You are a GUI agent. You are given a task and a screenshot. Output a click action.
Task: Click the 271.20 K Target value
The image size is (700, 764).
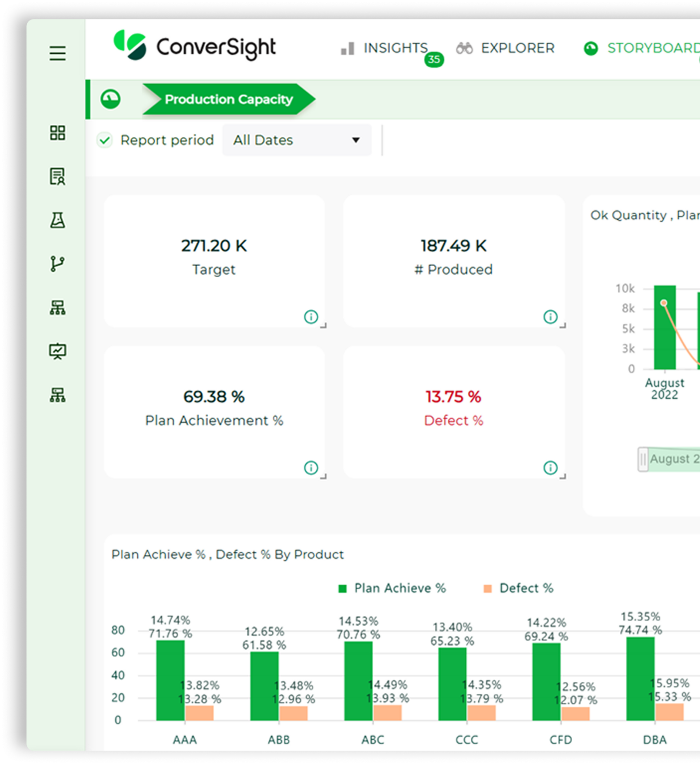point(214,246)
